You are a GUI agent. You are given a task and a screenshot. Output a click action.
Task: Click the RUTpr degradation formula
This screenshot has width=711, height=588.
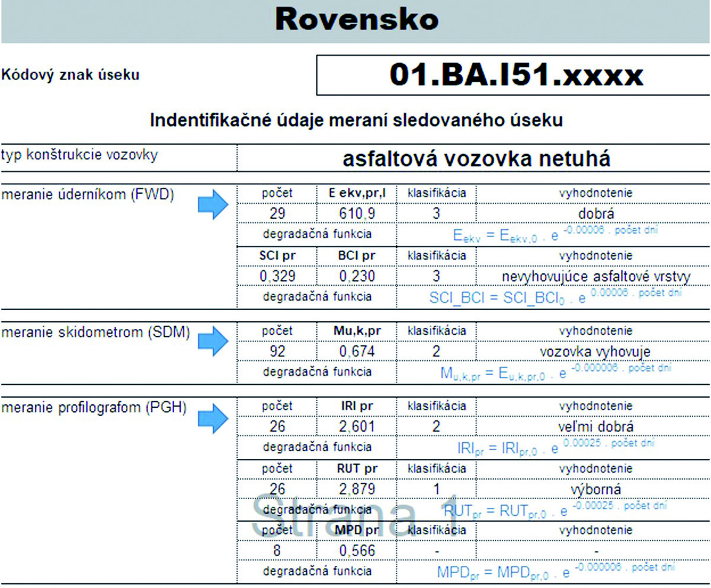pos(555,509)
